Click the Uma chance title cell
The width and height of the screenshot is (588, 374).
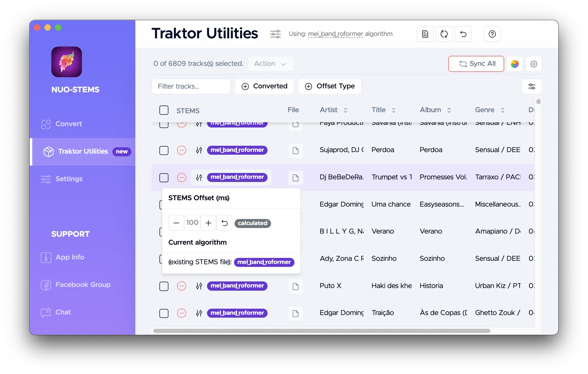pyautogui.click(x=391, y=204)
